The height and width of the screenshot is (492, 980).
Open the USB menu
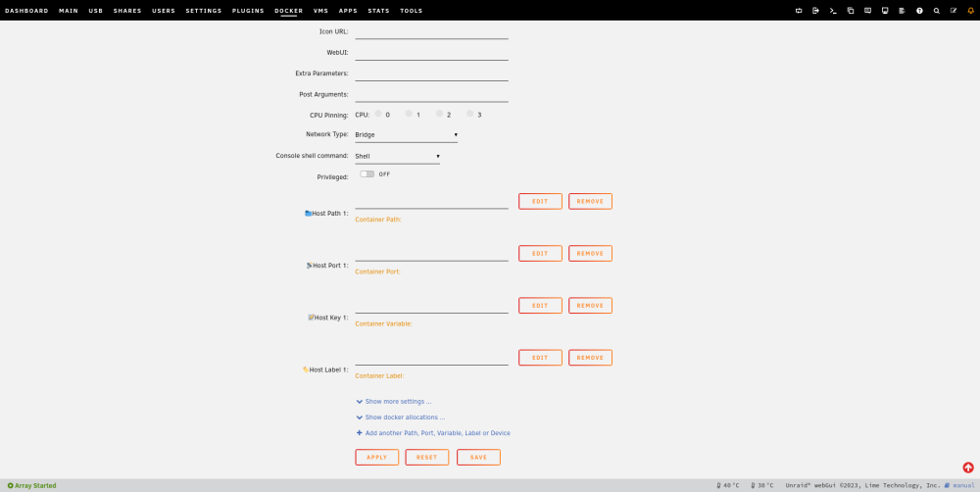(96, 11)
